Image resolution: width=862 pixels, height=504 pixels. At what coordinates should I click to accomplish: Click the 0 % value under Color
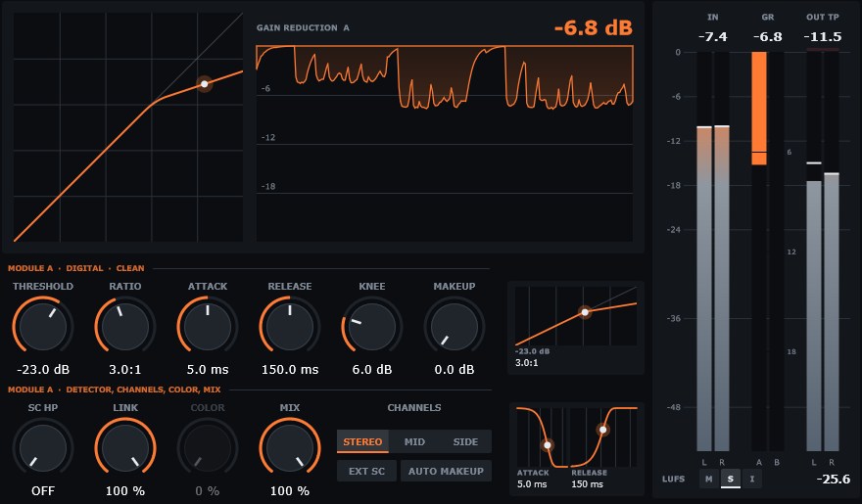click(x=208, y=491)
